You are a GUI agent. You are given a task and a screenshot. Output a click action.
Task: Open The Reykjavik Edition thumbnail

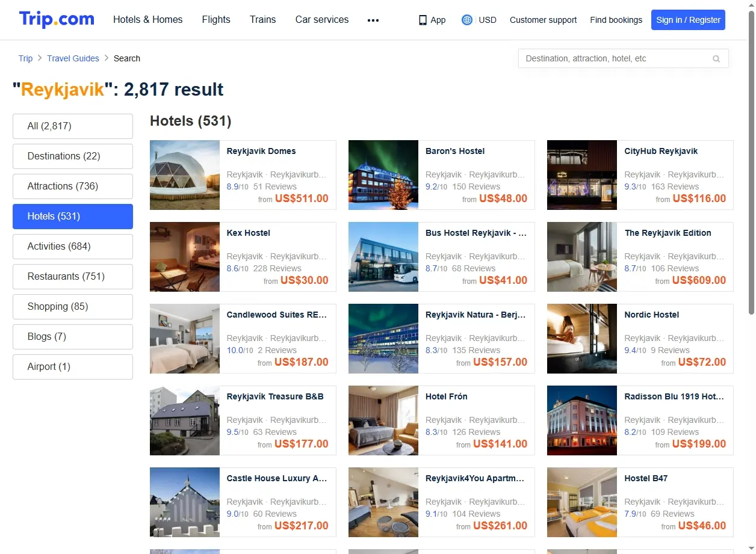pyautogui.click(x=582, y=257)
